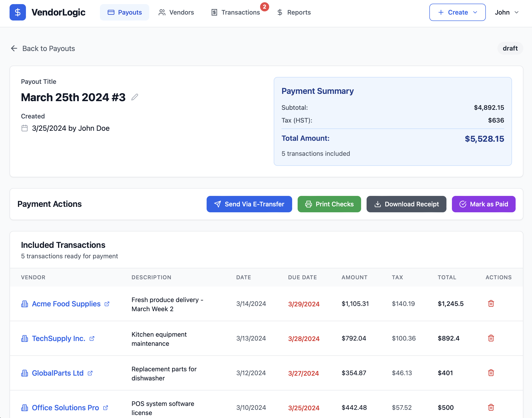The height and width of the screenshot is (418, 532).
Task: Open the external link icon next to Acme Food Supplies
Action: 107,304
